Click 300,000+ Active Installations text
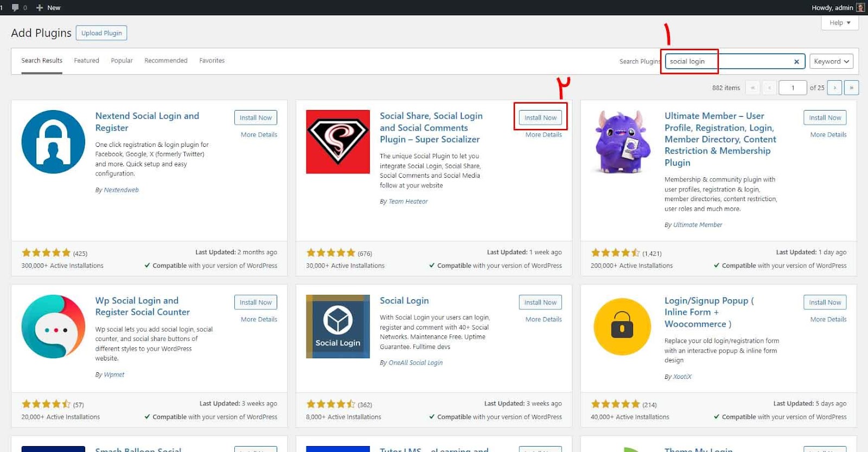Screen dimensions: 868x452 point(62,266)
